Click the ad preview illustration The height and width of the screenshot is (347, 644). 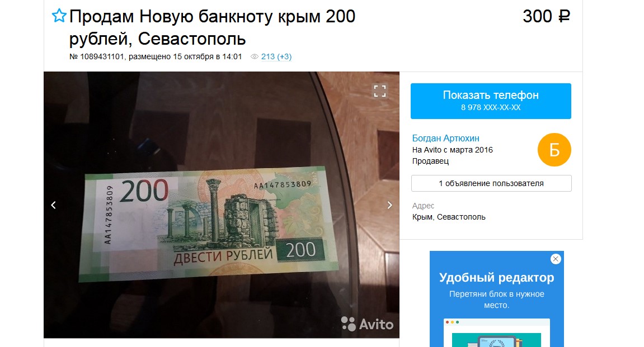tap(496, 332)
